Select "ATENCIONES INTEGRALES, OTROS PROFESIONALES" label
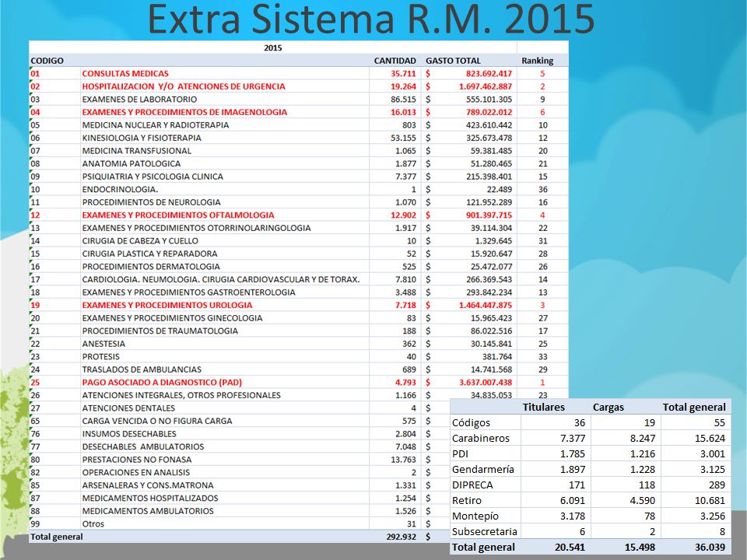This screenshot has height=560, width=747. point(181,395)
